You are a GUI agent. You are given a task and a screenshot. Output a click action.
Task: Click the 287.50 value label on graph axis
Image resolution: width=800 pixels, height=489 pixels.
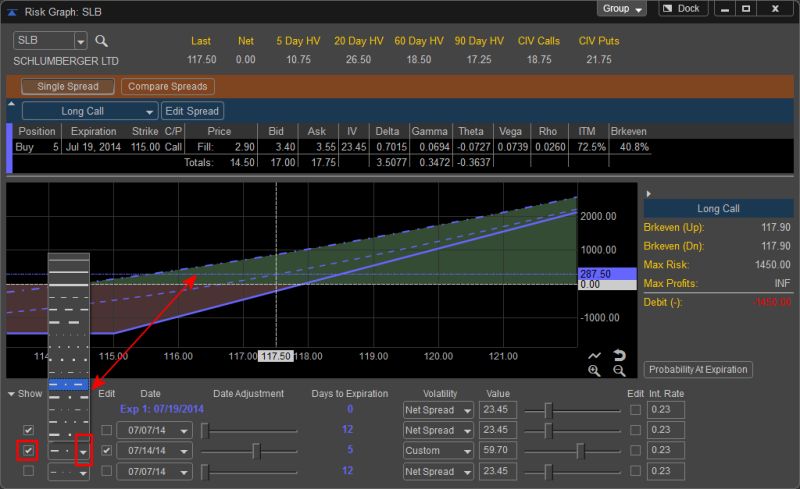tap(607, 274)
